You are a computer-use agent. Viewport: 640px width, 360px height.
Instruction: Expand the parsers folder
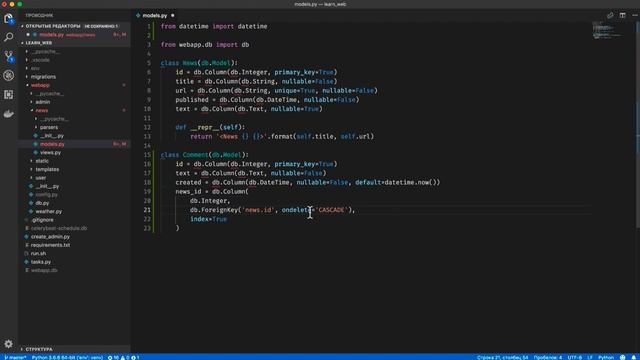(49, 127)
